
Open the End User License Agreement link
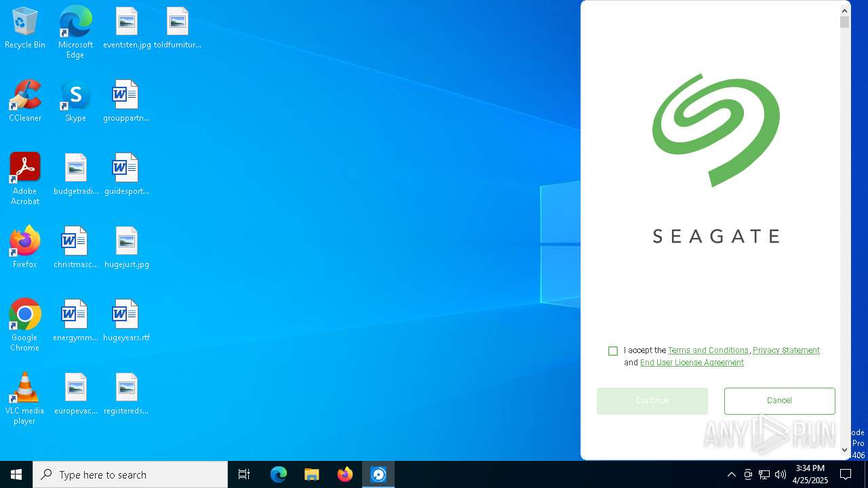click(x=692, y=363)
